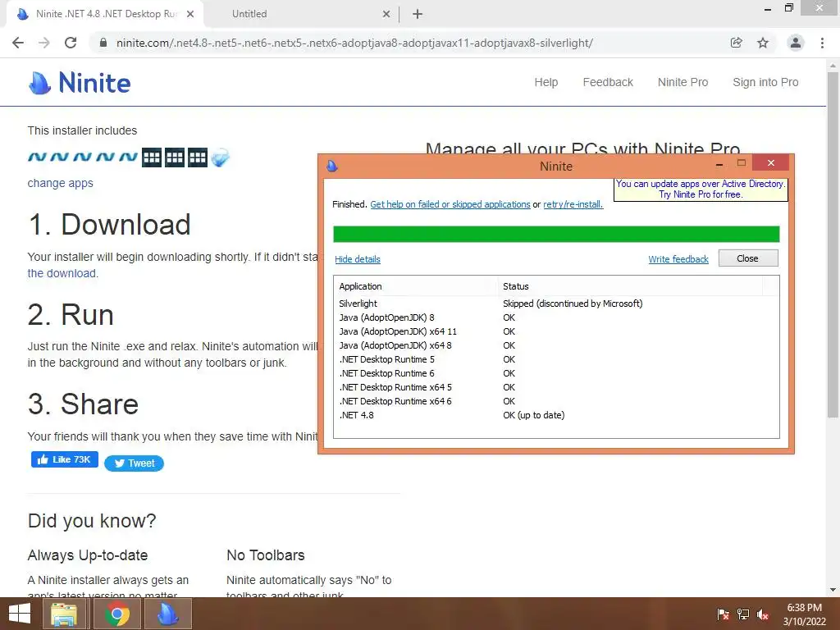Click the last Java grid icon before Silverlight
Screen dimensions: 840x630
tap(198, 157)
